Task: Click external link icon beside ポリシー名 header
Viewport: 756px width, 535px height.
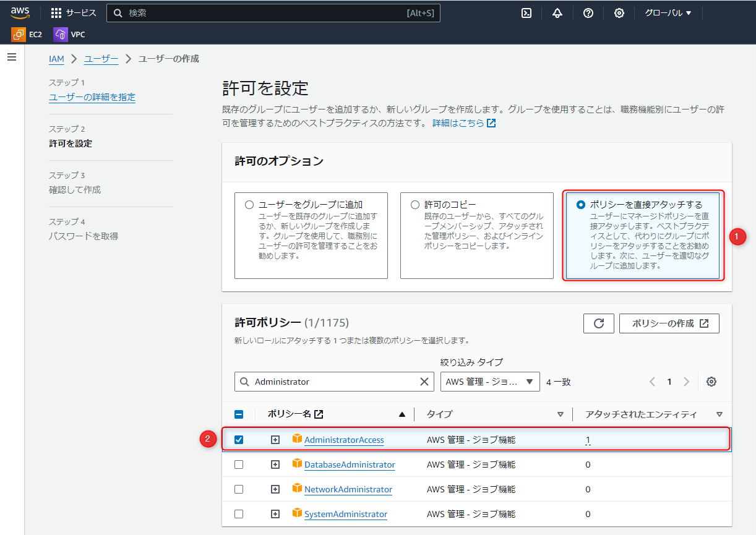Action: [x=319, y=414]
